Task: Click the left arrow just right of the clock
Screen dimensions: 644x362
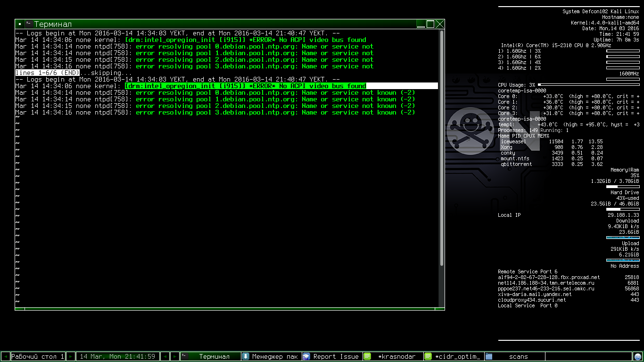Action: tap(165, 357)
